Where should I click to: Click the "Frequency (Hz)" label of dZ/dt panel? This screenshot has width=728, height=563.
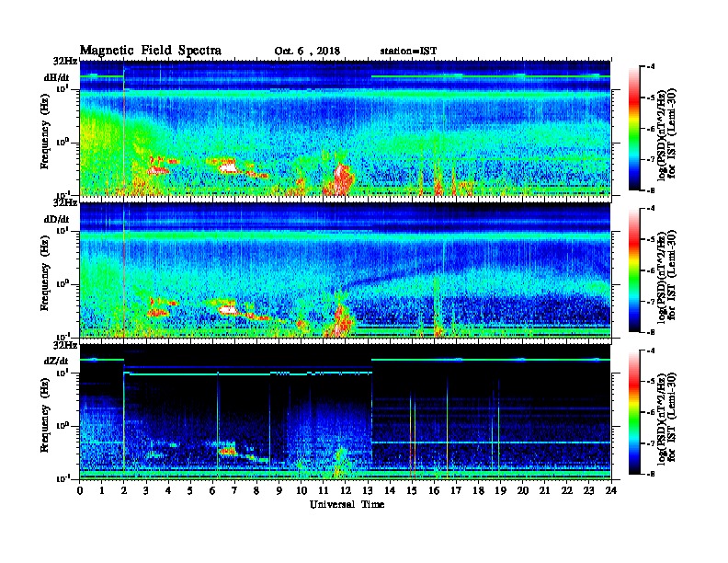tap(45, 415)
